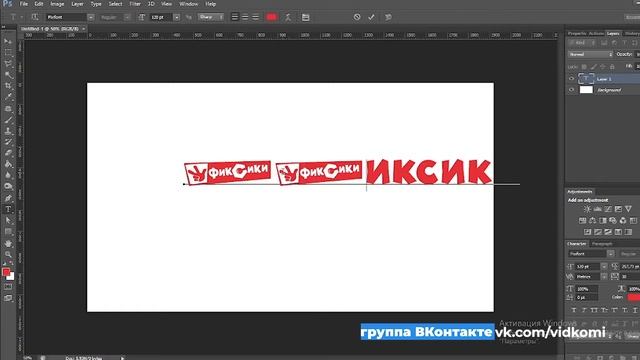Toggle lock position in Layers panel

point(603,67)
